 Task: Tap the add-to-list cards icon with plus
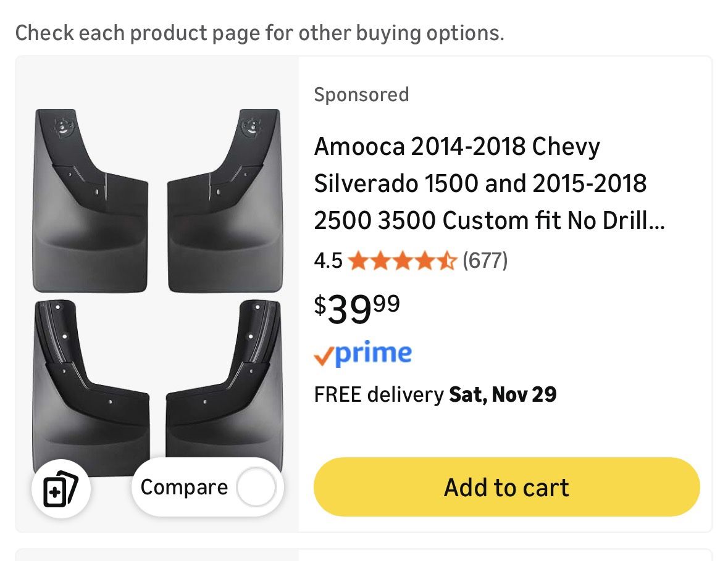click(x=61, y=489)
